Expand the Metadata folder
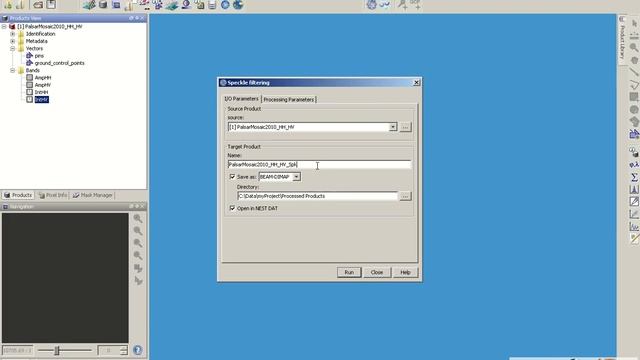 point(13,41)
